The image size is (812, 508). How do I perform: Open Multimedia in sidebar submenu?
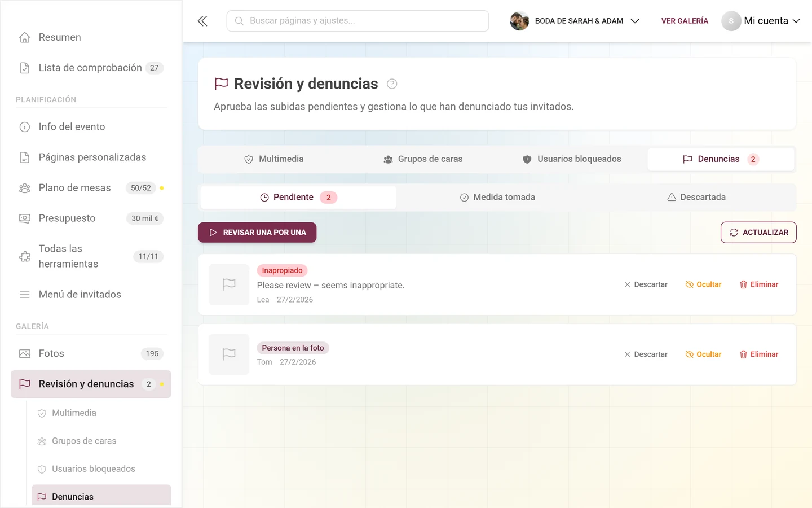tap(101, 413)
